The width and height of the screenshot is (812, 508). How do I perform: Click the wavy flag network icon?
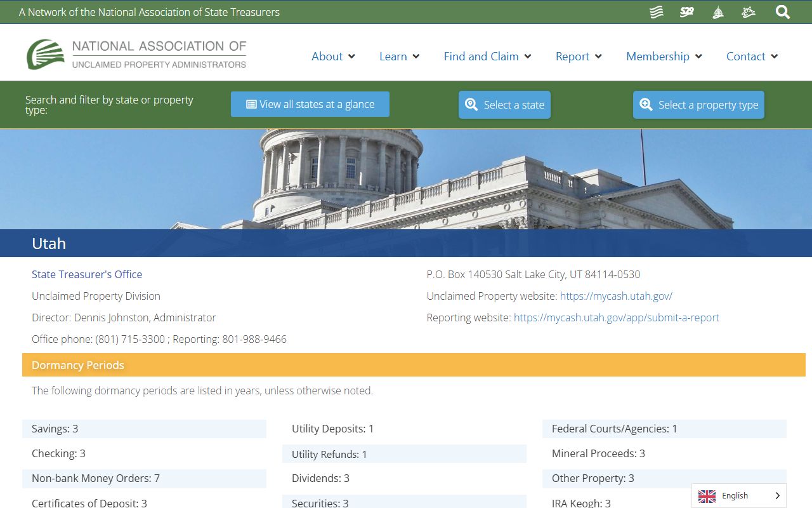click(x=657, y=12)
